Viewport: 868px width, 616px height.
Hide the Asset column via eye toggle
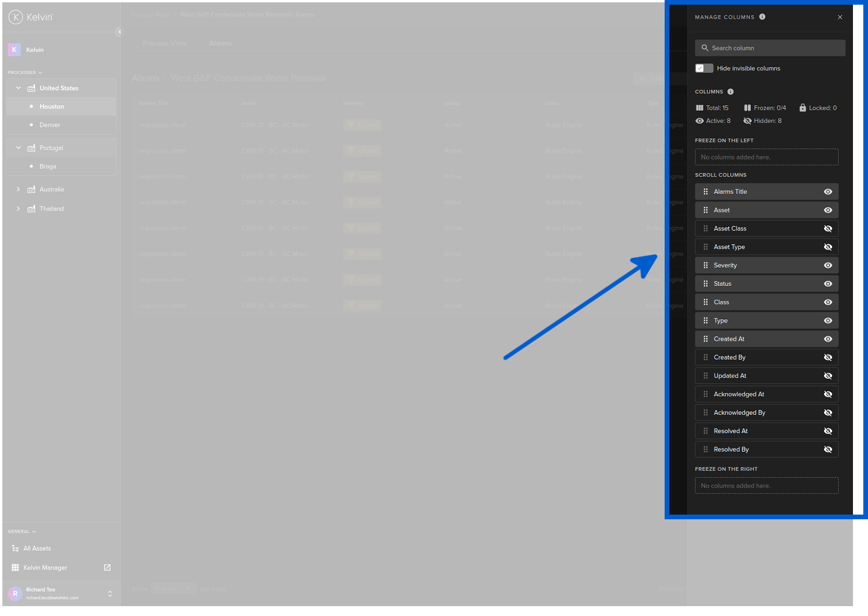coord(828,210)
